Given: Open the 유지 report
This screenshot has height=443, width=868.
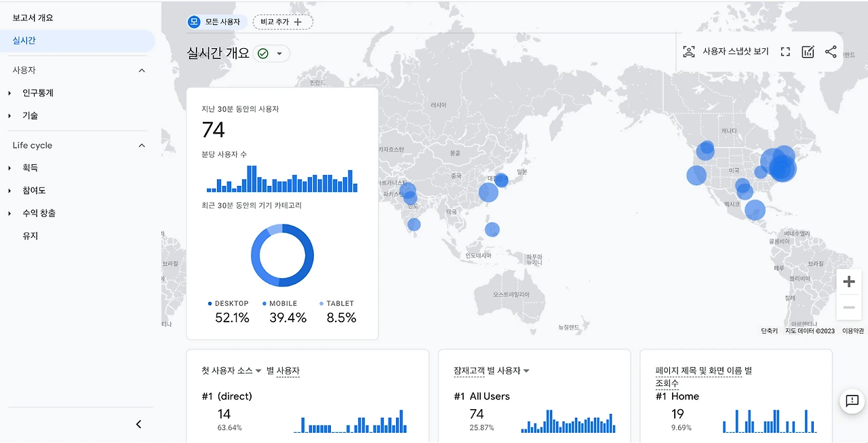Looking at the screenshot, I should point(31,236).
